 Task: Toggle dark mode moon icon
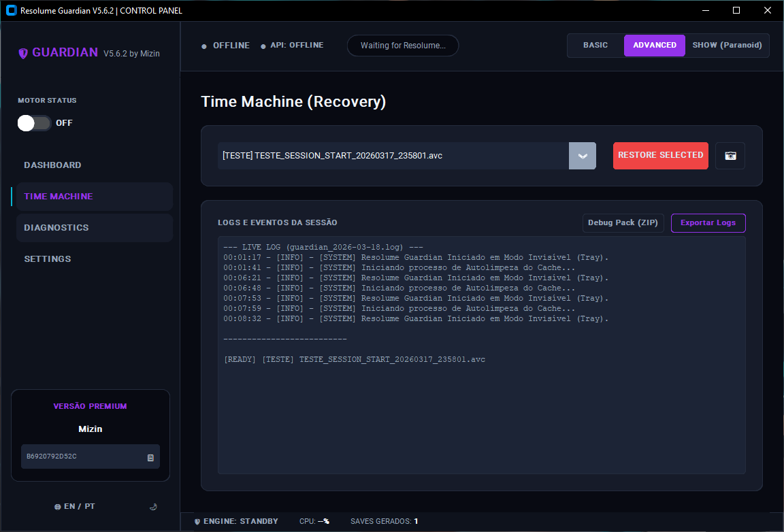tap(154, 507)
